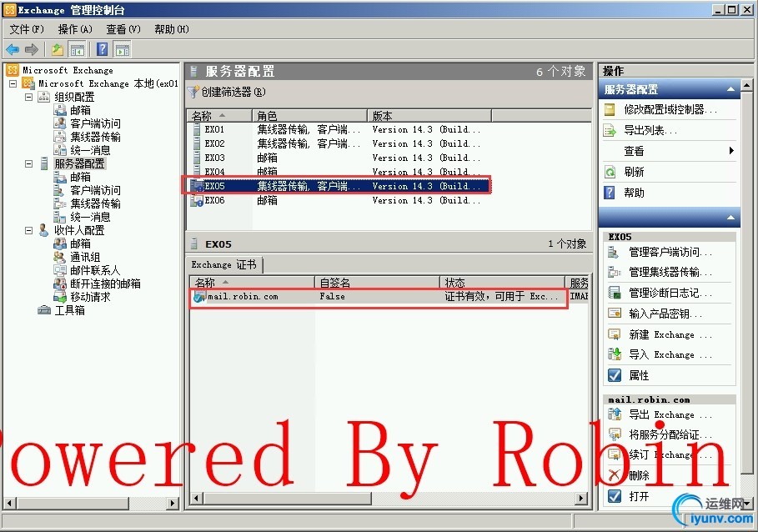Collapse the 收件人配置 tree node

[x=28, y=230]
